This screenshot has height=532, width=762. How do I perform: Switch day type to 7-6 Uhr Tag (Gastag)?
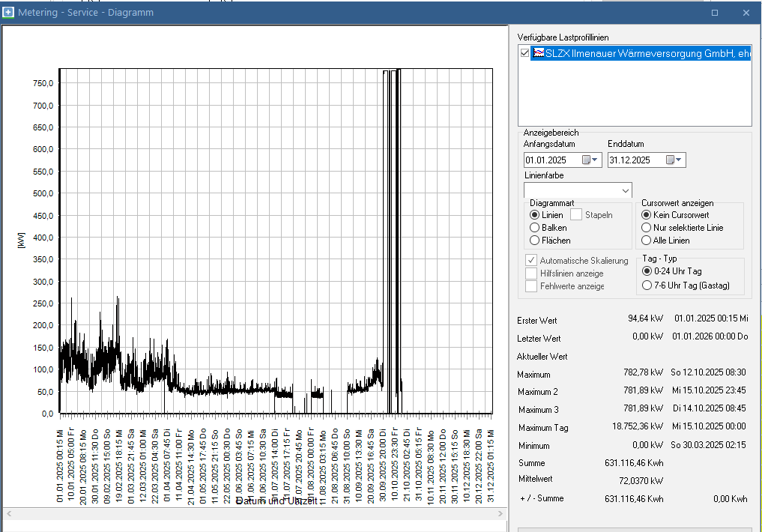click(x=647, y=285)
